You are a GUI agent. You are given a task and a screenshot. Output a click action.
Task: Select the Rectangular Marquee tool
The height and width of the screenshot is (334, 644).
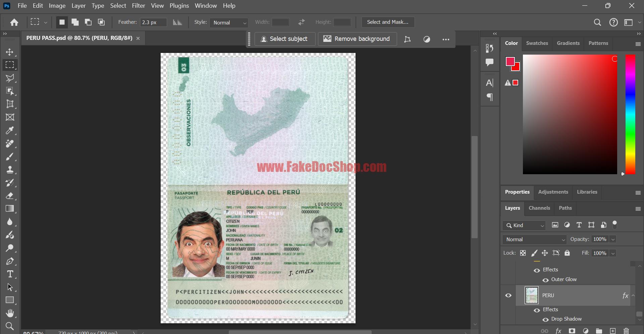[10, 65]
